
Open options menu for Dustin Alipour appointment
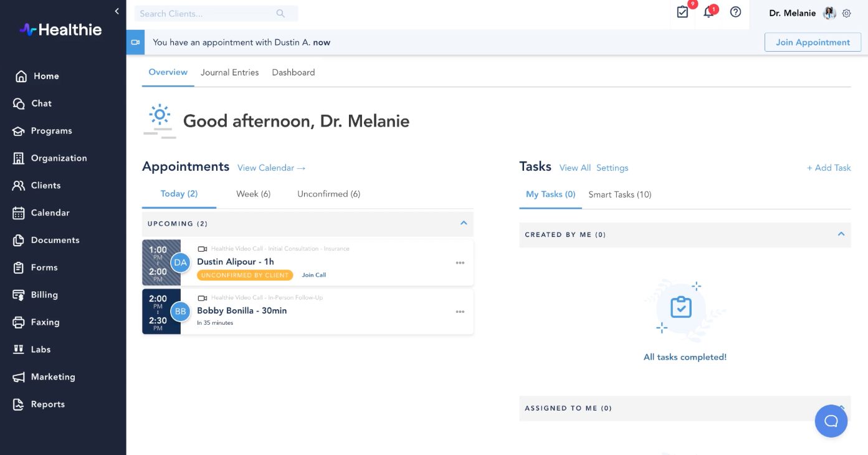pos(460,262)
